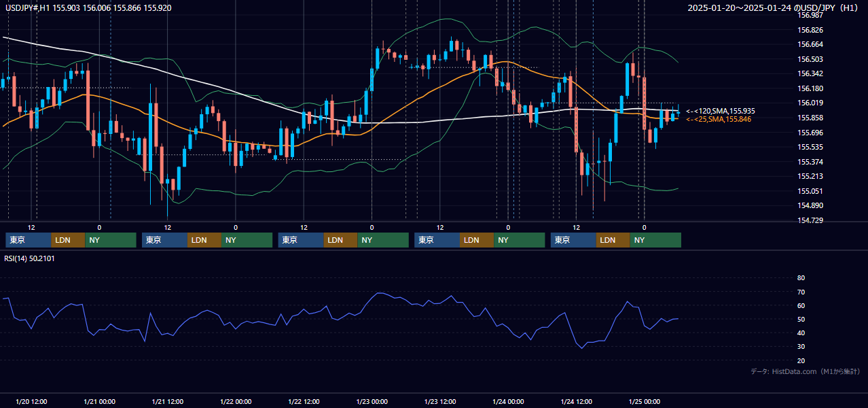This screenshot has width=868, height=408.
Task: Click the RSI scale value 60
Action: [x=801, y=305]
